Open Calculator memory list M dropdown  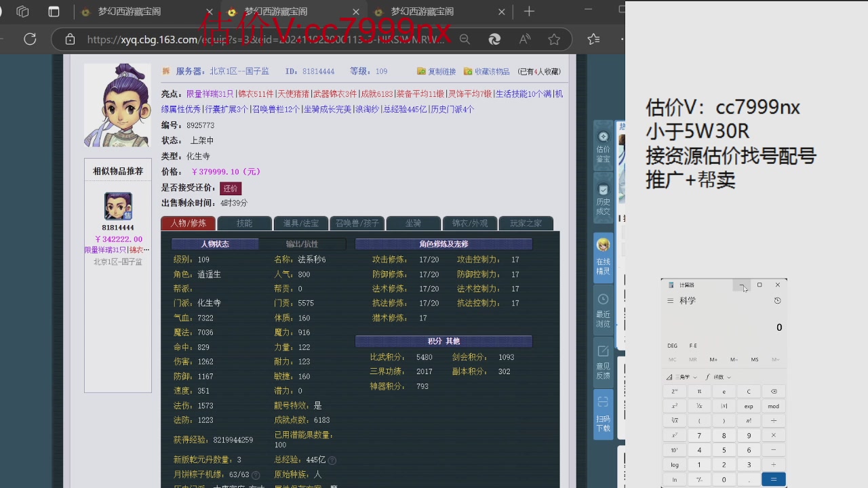[775, 360]
